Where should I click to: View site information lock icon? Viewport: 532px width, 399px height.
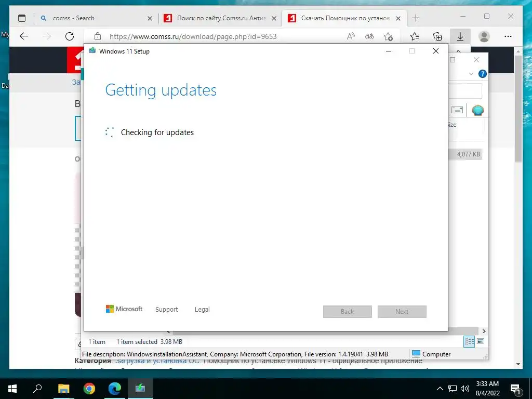coord(98,36)
